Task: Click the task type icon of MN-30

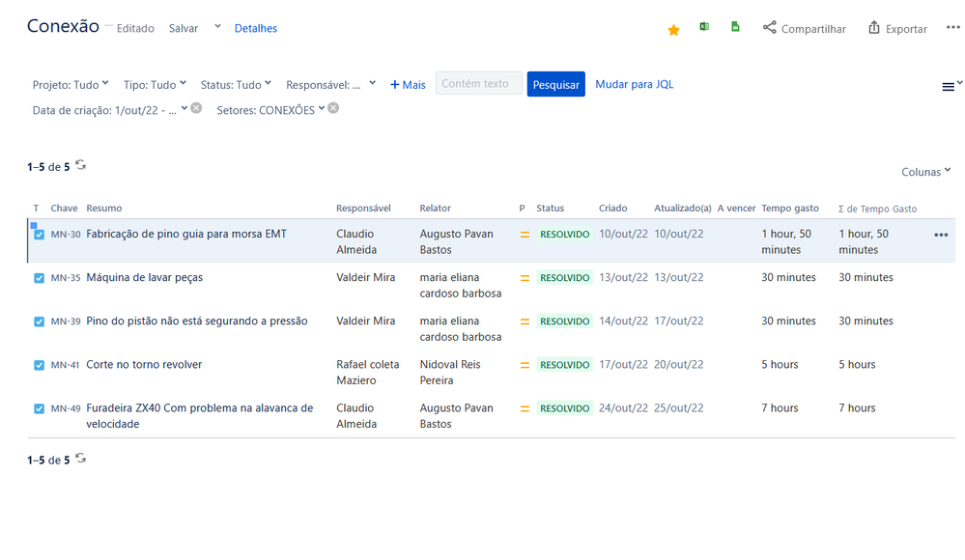Action: click(39, 235)
